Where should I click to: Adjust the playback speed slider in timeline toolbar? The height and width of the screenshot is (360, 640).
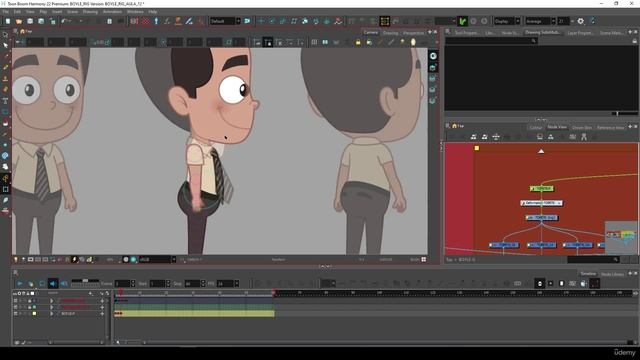(x=85, y=281)
